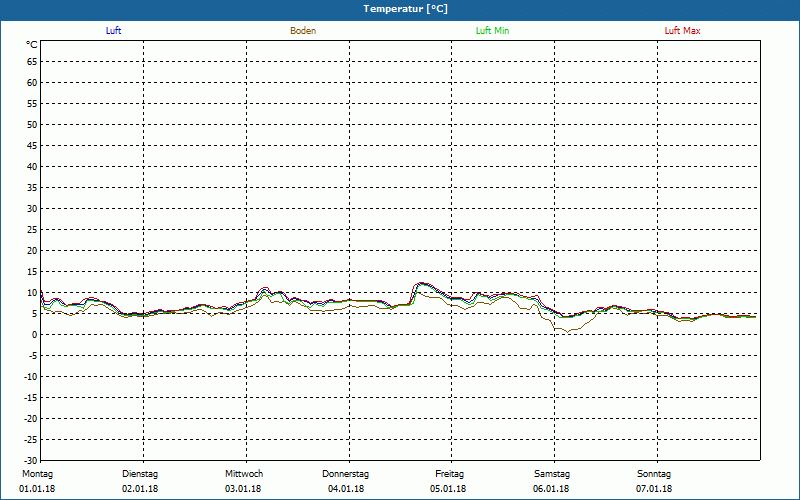Click the Freitag day label

coord(449,474)
